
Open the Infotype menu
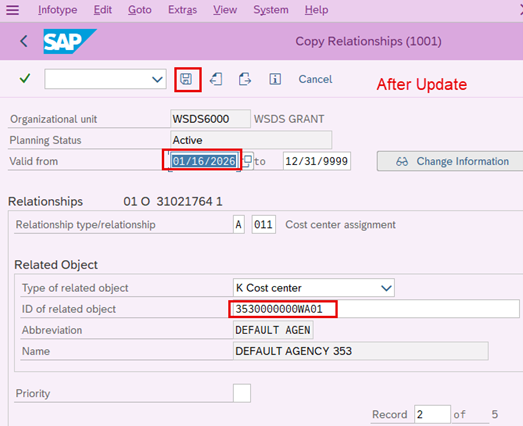point(57,10)
